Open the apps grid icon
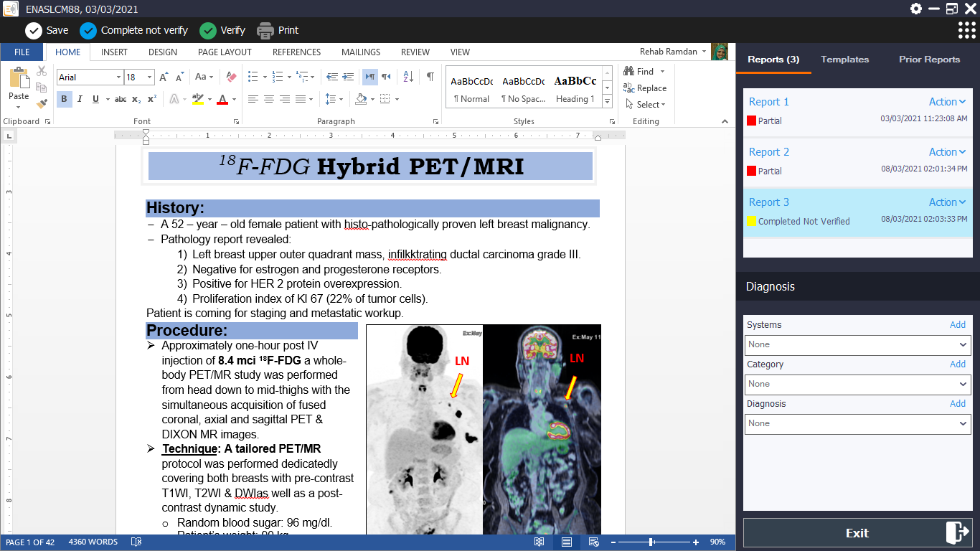This screenshot has height=551, width=980. 966,30
